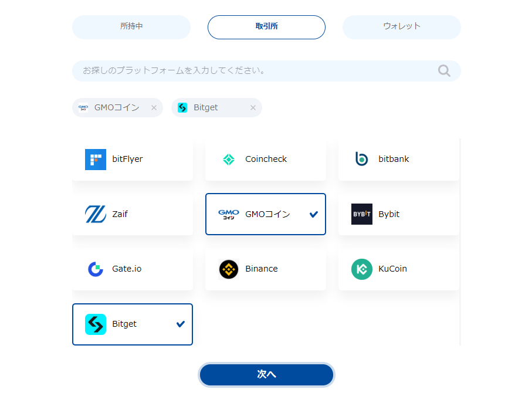532x403 pixels.
Task: Click the 次へ button
Action: (x=266, y=374)
